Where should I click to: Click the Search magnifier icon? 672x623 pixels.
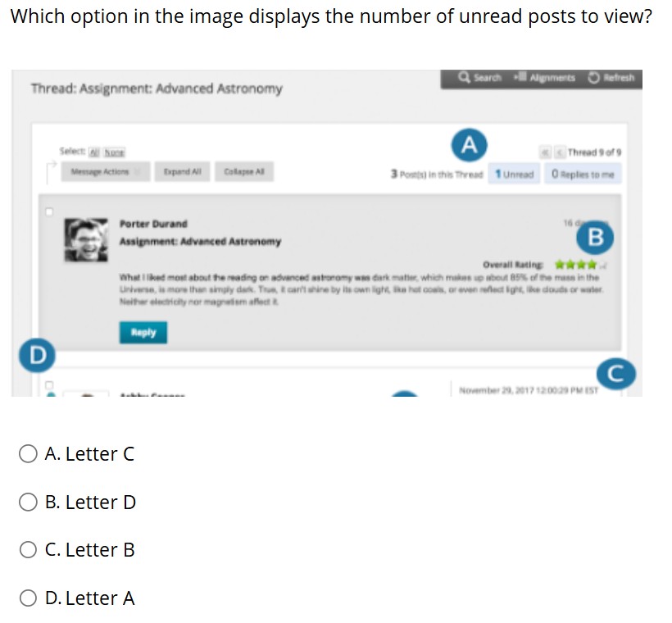click(466, 78)
